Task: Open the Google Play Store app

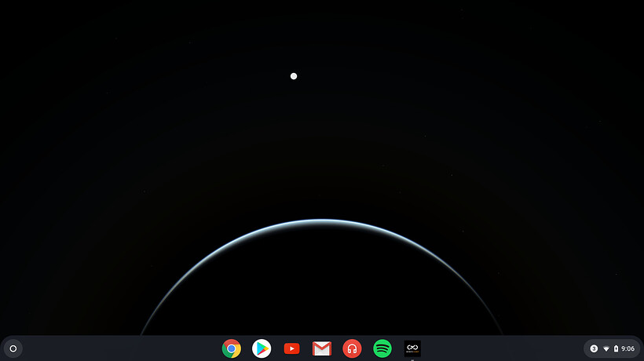Action: click(262, 348)
